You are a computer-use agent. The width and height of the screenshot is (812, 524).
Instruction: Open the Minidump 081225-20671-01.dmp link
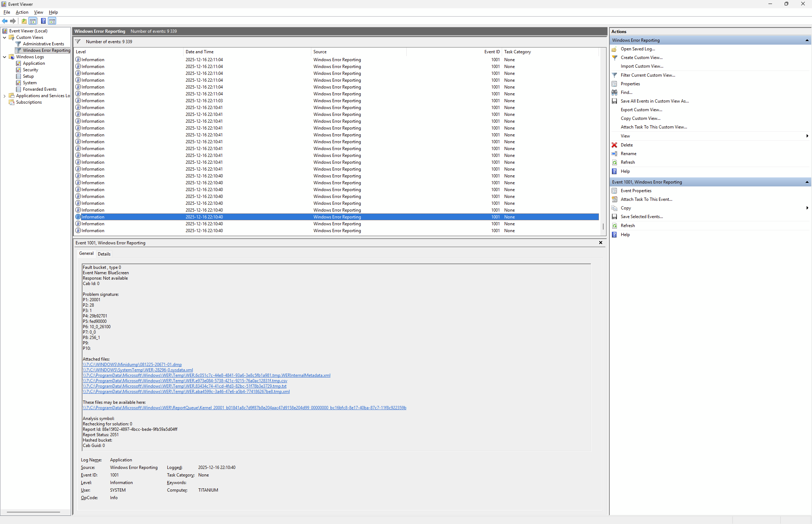tap(132, 365)
